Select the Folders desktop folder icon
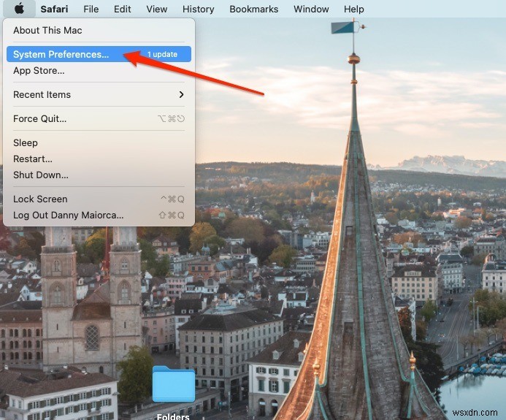Image resolution: width=506 pixels, height=420 pixels. [x=174, y=384]
